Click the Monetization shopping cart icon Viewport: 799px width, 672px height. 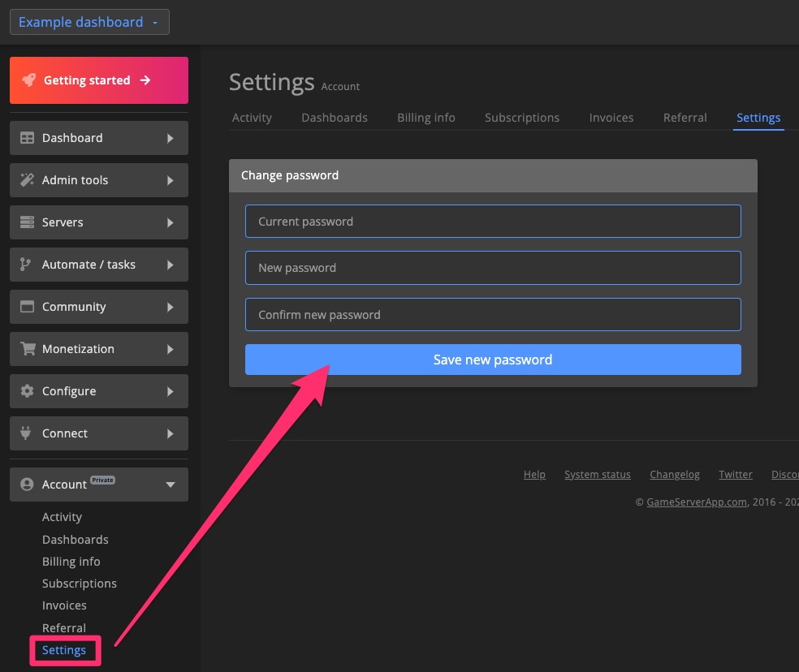[28, 349]
